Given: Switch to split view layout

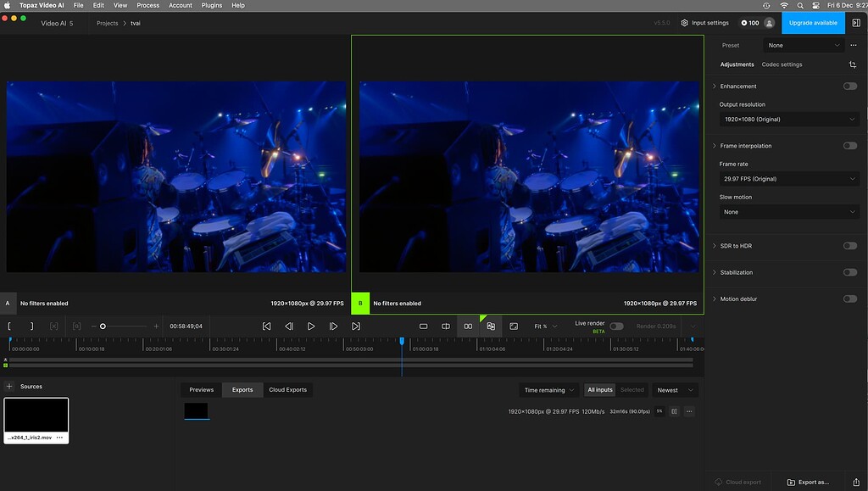Looking at the screenshot, I should (446, 326).
